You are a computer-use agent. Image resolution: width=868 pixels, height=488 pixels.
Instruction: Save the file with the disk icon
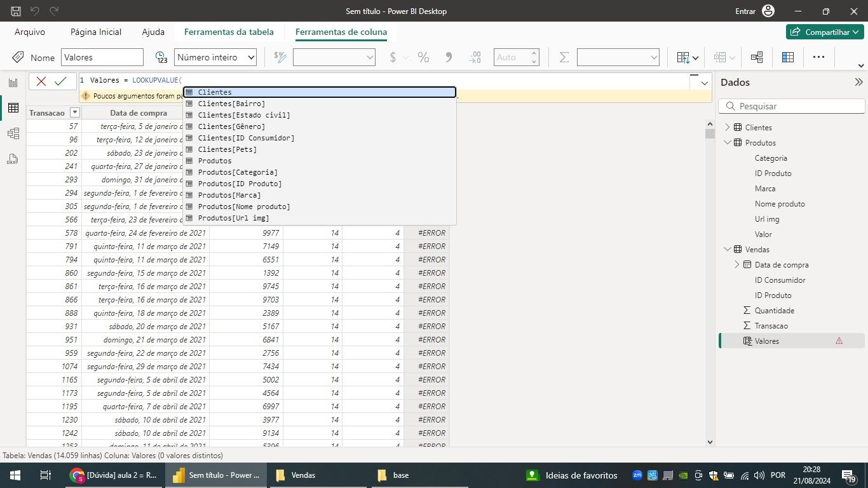coord(16,11)
